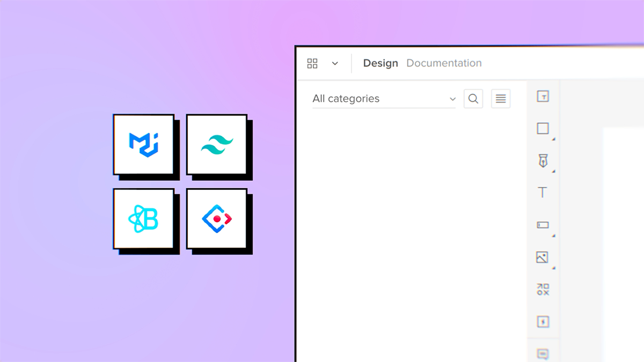Switch to the Design tab
This screenshot has height=362, width=644.
[x=380, y=63]
